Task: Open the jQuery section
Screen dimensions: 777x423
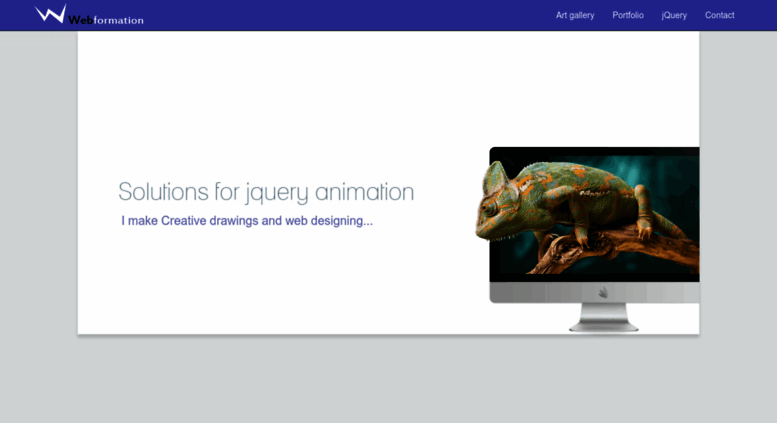Action: [x=674, y=15]
